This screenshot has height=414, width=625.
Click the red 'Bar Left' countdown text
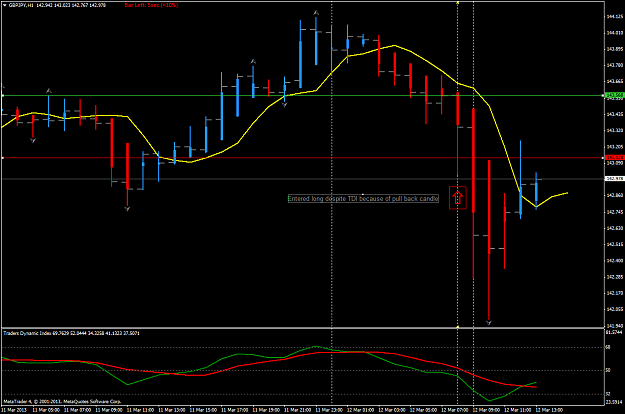click(151, 6)
